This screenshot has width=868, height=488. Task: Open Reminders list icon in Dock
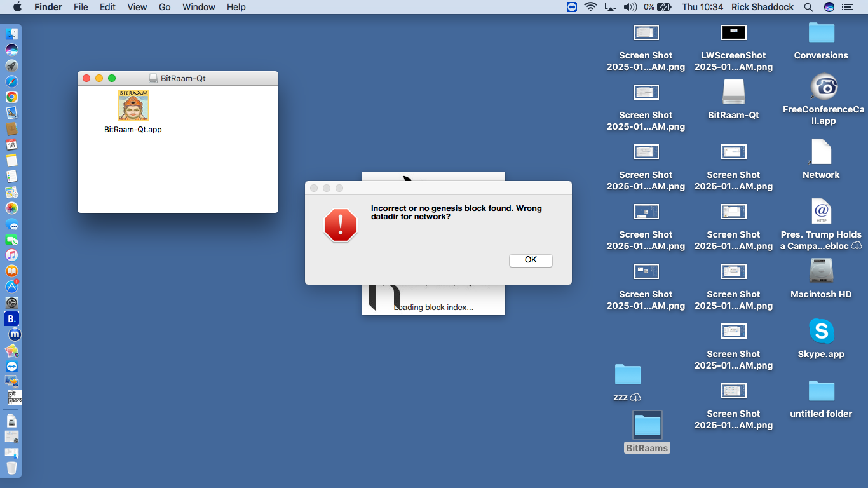pyautogui.click(x=11, y=176)
